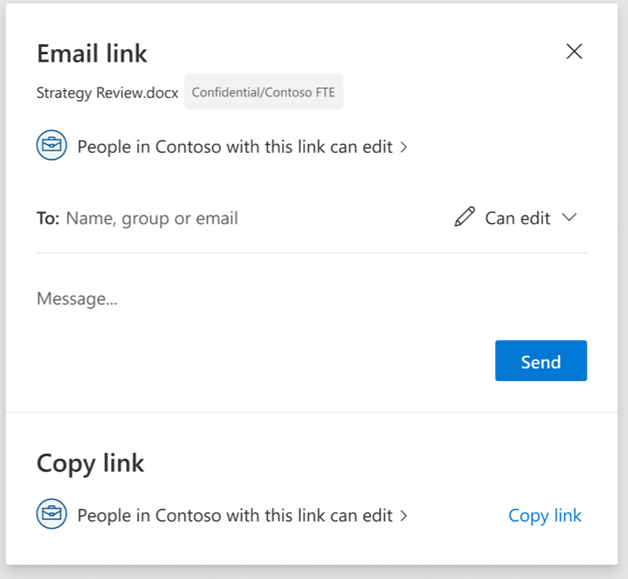Select the Can edit permission label

(517, 218)
